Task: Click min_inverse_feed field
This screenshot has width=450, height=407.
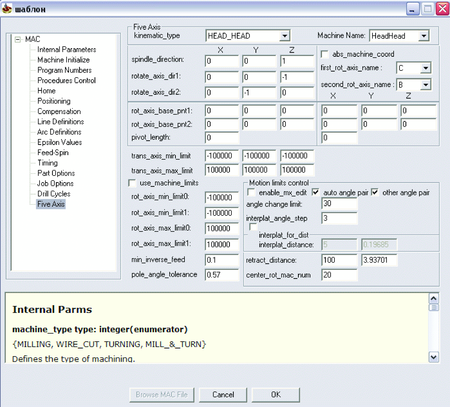Action: (x=222, y=260)
